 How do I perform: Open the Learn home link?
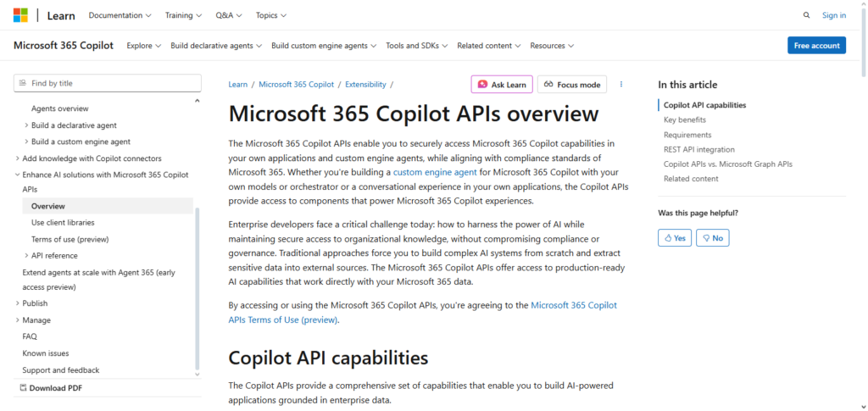click(x=61, y=15)
